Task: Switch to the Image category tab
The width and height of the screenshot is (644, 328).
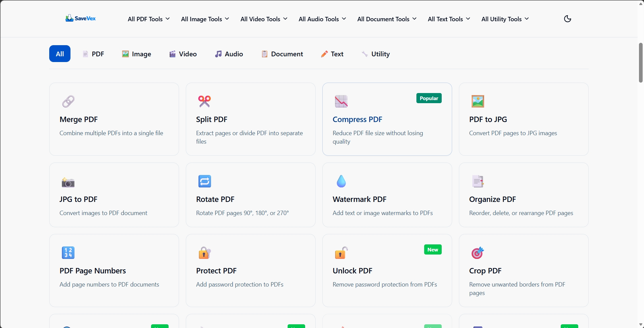Action: point(137,54)
